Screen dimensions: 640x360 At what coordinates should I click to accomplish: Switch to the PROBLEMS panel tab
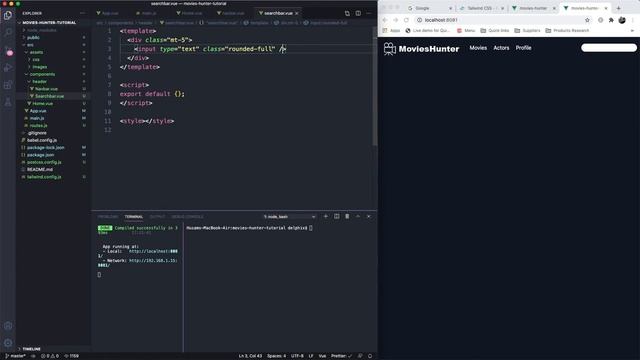click(108, 217)
